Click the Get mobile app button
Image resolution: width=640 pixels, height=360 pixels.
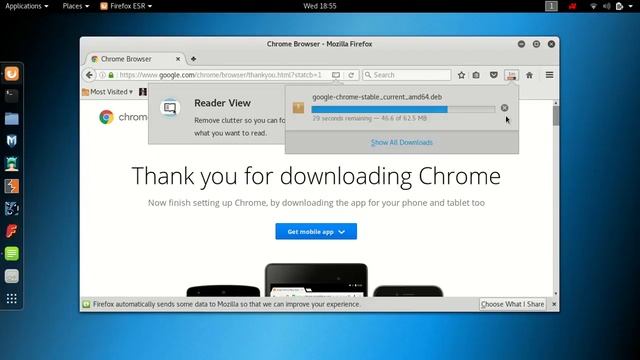316,231
